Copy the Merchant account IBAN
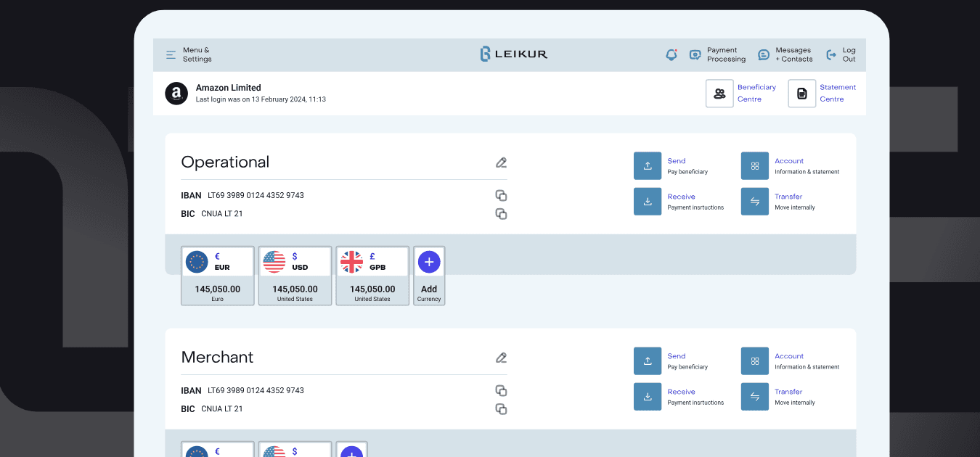The image size is (980, 457). coord(501,391)
